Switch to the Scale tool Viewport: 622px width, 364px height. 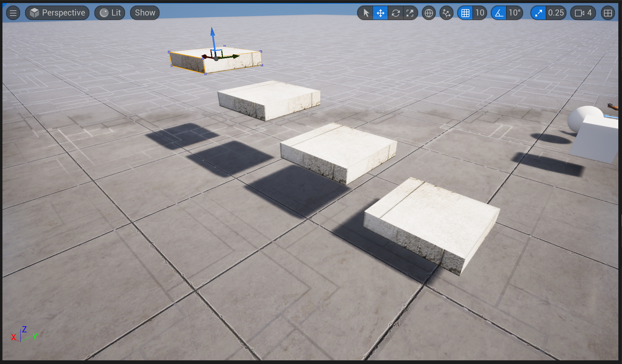click(x=410, y=13)
